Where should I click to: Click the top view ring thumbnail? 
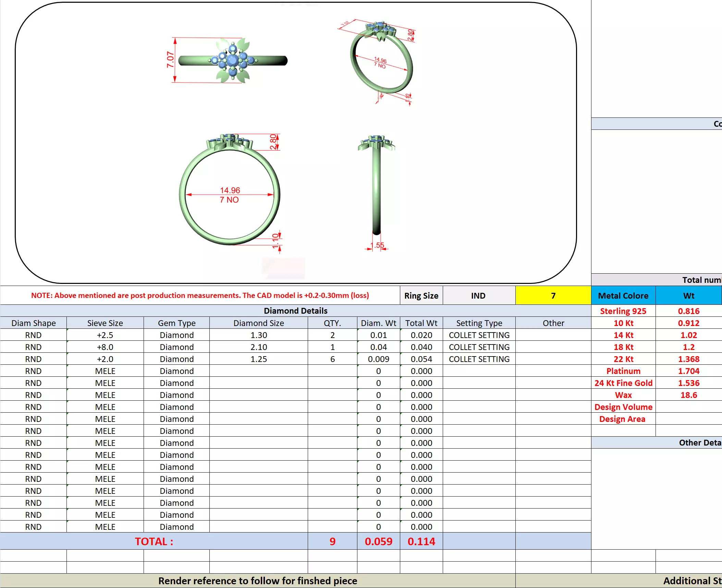coord(232,61)
